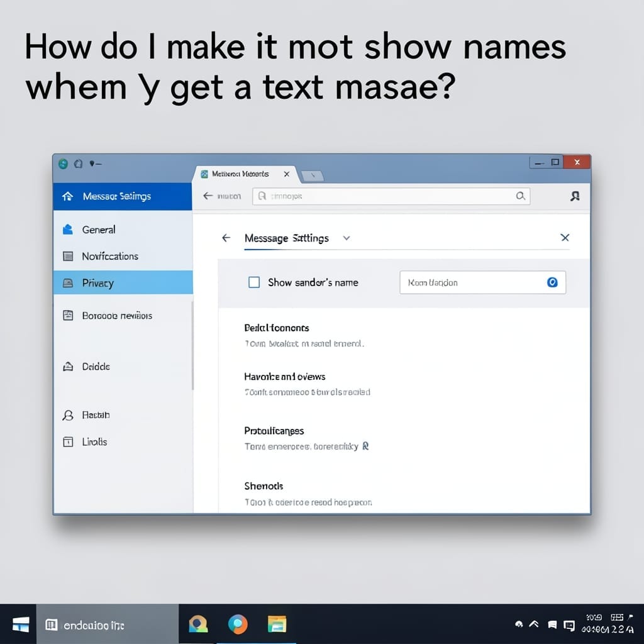This screenshot has height=644, width=644.
Task: Open the round browser icon in the taskbar
Action: [238, 625]
